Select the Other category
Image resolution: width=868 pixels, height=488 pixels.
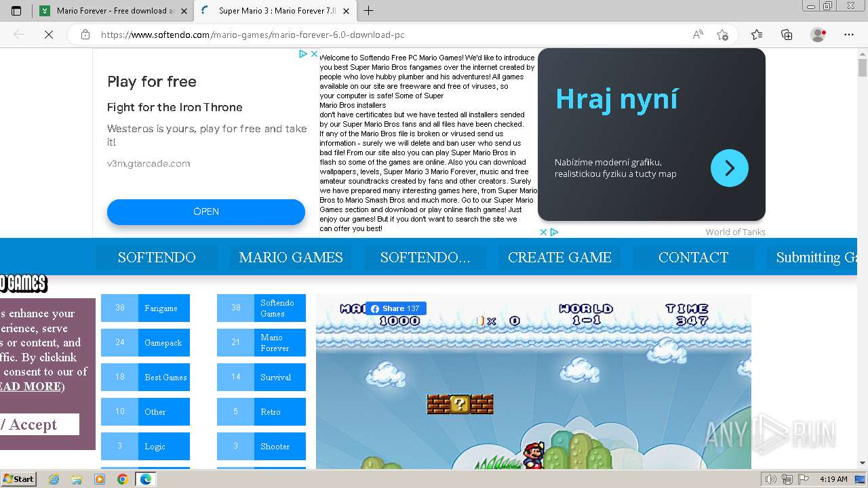click(145, 411)
